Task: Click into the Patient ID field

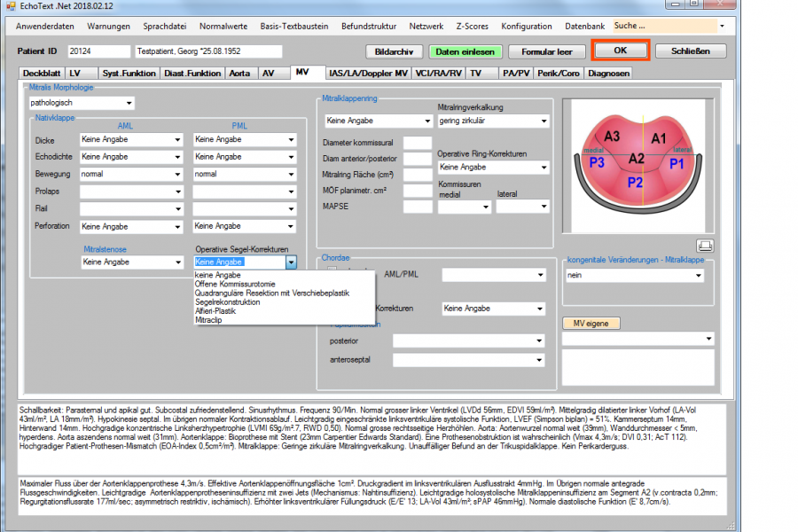Action: (x=98, y=51)
